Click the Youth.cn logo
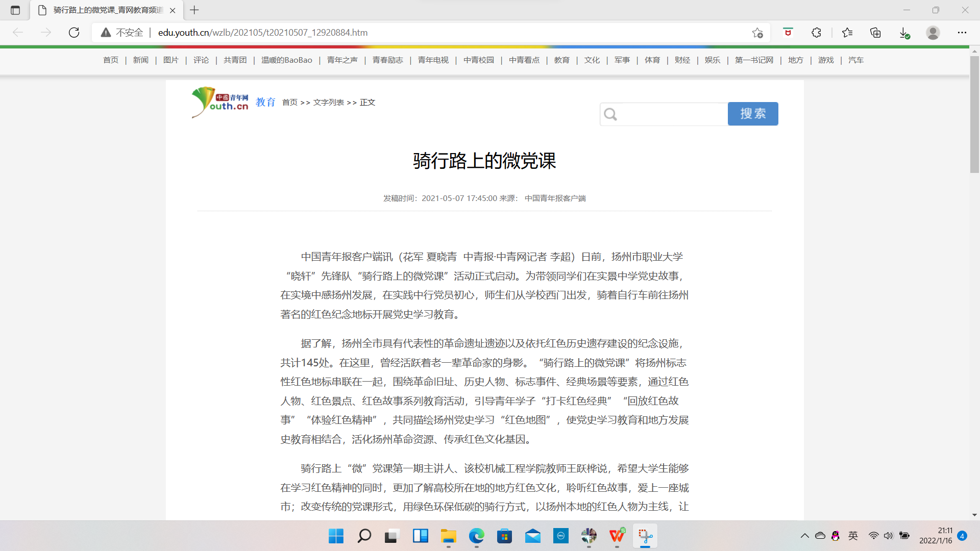Image resolution: width=980 pixels, height=551 pixels. [219, 102]
